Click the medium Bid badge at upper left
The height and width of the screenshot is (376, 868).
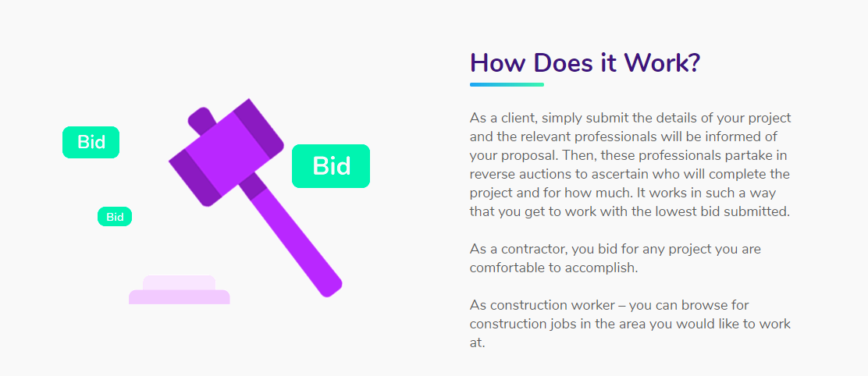click(x=91, y=142)
